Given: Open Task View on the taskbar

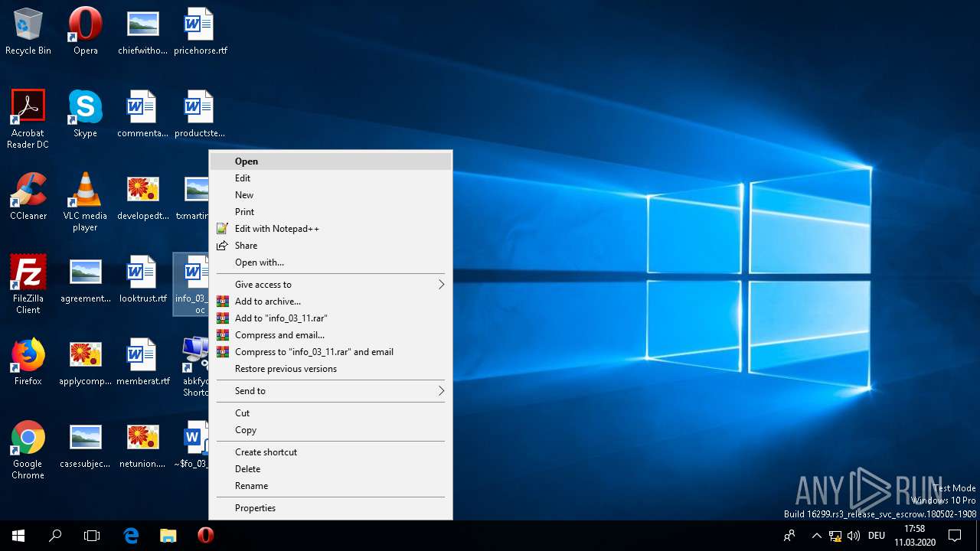Looking at the screenshot, I should [x=92, y=536].
